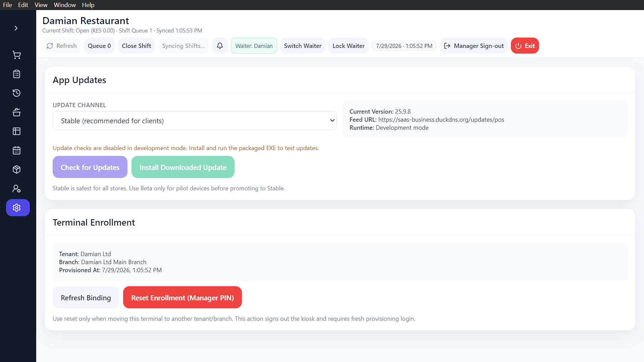Click Lock Waiter
644x362 pixels.
(348, 46)
